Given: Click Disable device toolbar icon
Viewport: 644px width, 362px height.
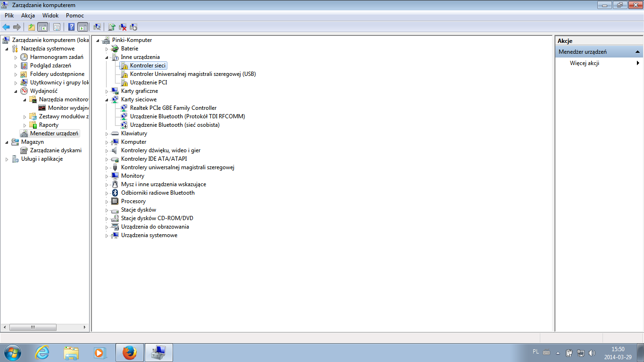Looking at the screenshot, I should point(133,27).
